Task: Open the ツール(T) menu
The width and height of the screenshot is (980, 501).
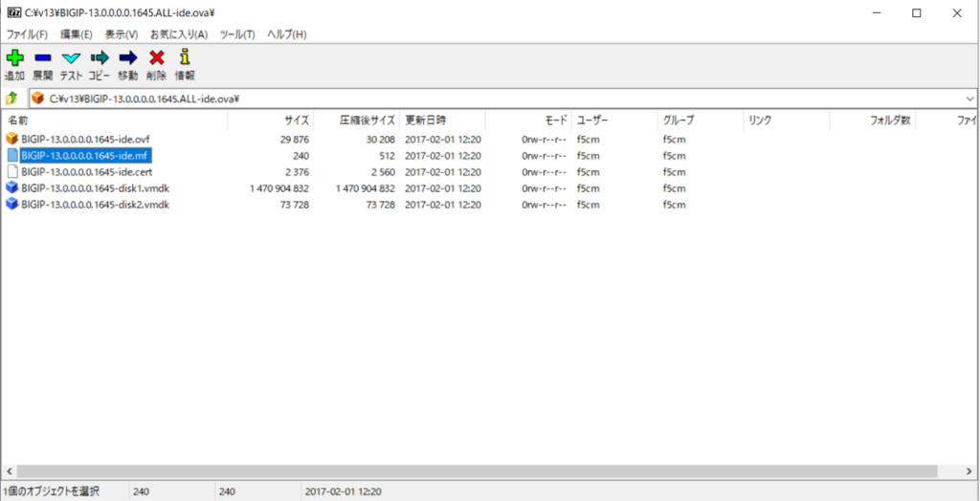Action: 237,34
